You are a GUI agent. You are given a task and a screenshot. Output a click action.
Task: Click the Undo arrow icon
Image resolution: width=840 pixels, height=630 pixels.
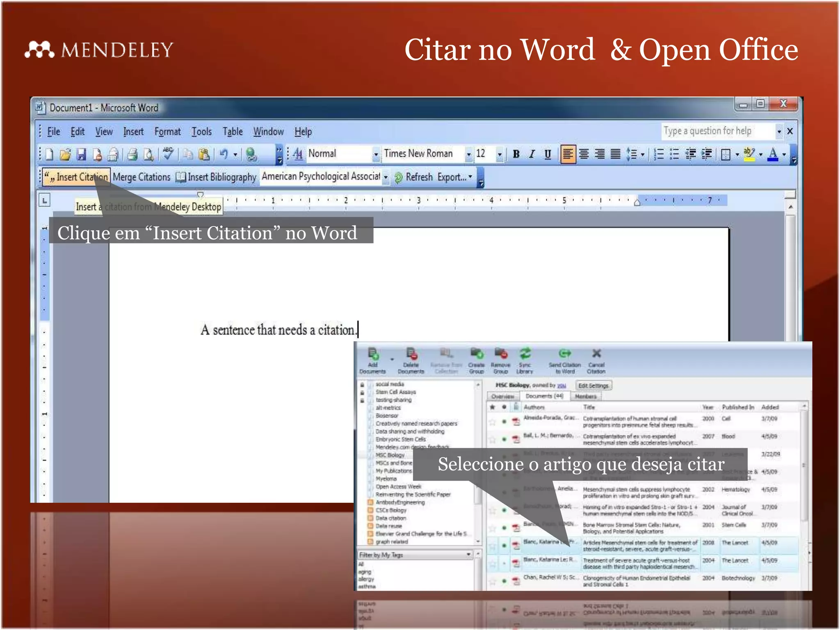pos(224,154)
